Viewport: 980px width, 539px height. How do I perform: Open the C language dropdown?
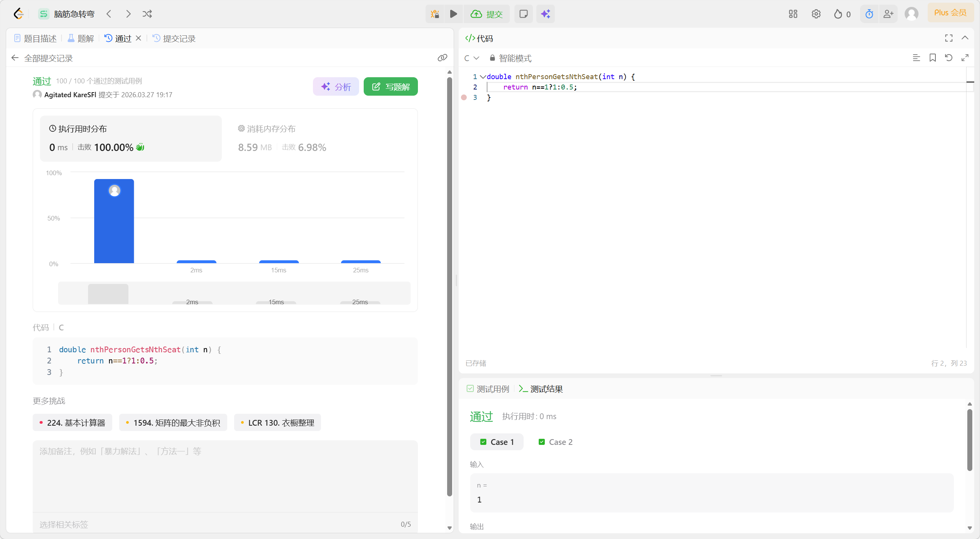pos(471,58)
